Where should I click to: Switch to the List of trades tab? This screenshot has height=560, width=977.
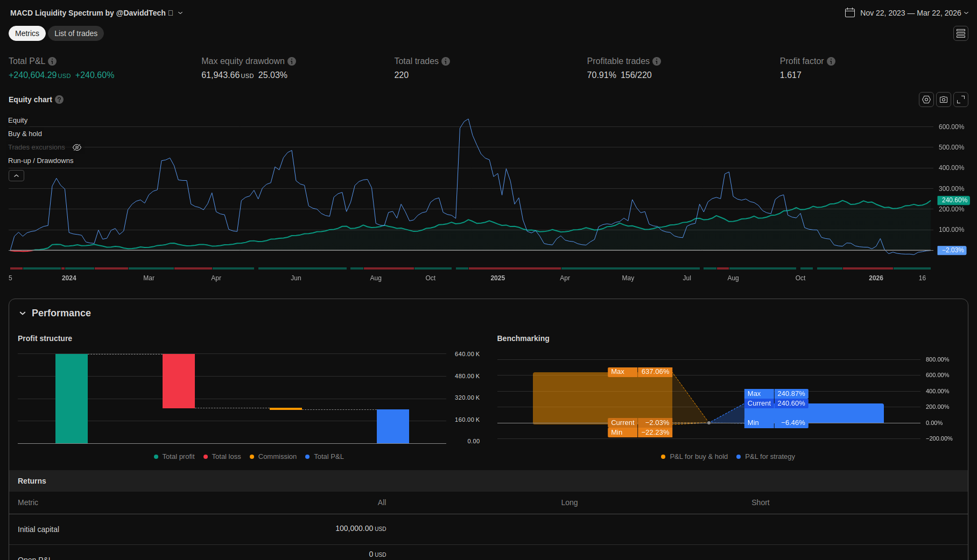click(76, 33)
